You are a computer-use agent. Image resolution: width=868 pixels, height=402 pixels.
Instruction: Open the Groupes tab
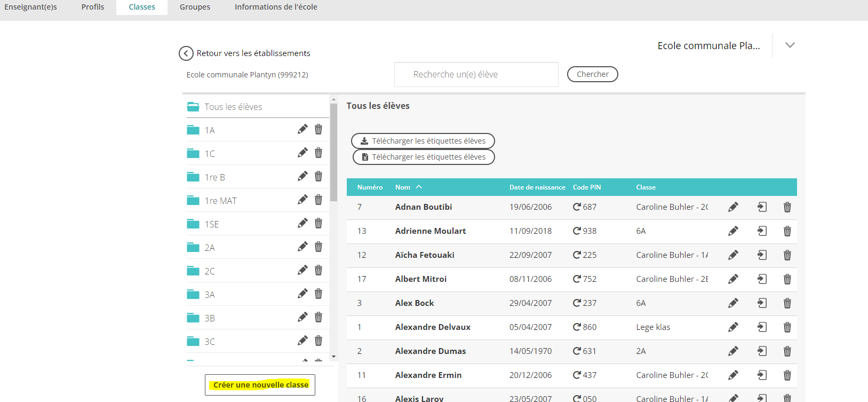[x=195, y=7]
